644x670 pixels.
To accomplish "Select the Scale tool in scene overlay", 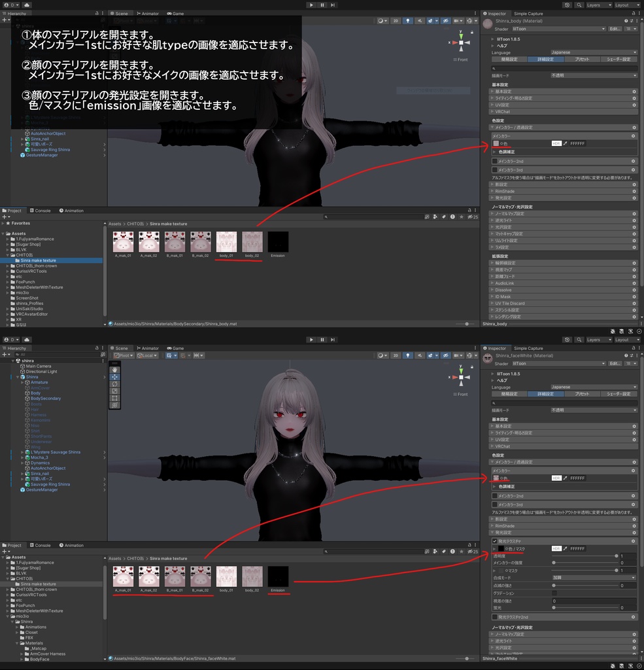I will (114, 391).
